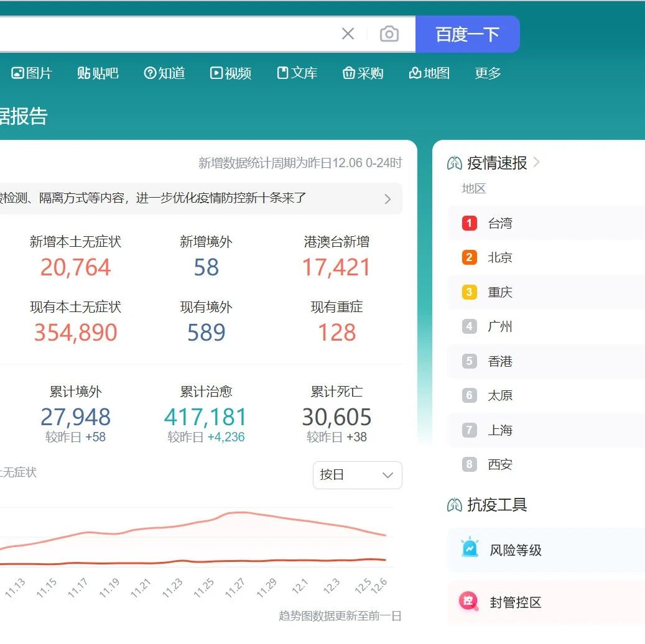Screen dimensions: 645x644
Task: Open the 更多 navigation menu
Action: [x=487, y=73]
